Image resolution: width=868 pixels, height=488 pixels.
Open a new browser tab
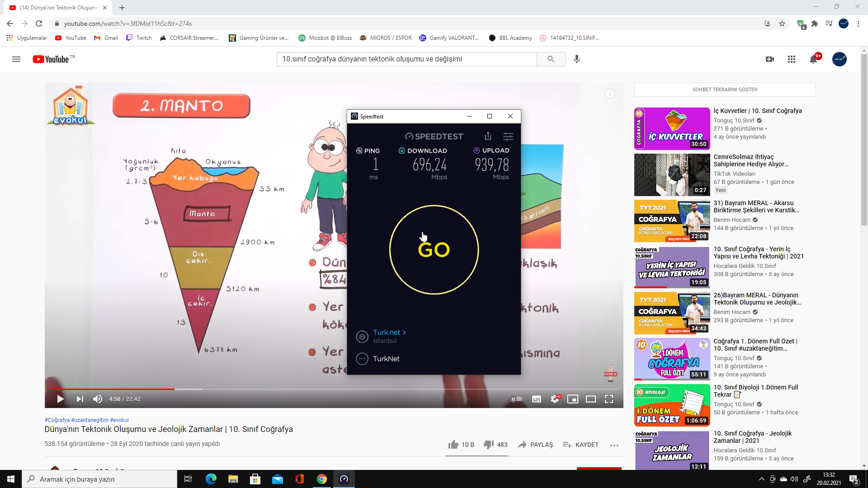(122, 8)
